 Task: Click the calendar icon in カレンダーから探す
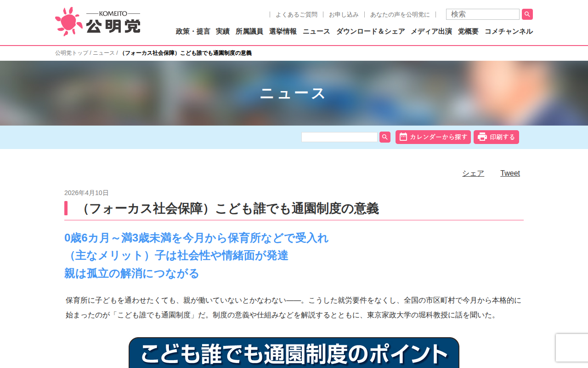(x=403, y=137)
